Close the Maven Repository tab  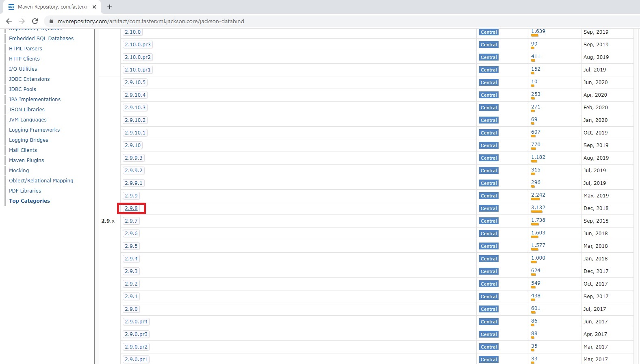click(x=95, y=7)
